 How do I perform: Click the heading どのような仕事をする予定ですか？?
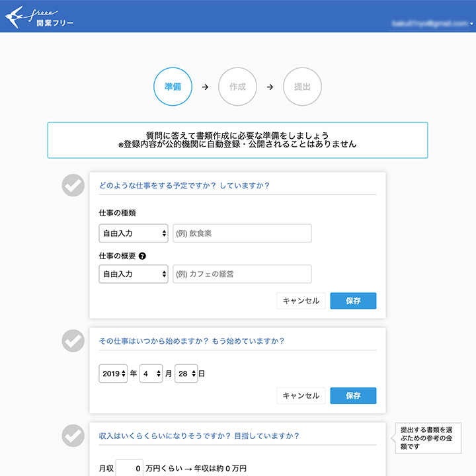click(157, 186)
